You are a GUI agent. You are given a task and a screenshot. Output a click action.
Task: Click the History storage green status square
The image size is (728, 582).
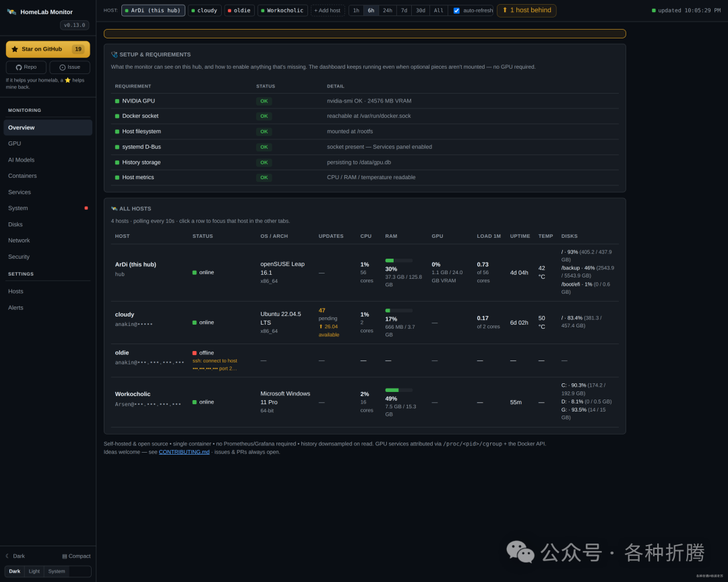[117, 162]
